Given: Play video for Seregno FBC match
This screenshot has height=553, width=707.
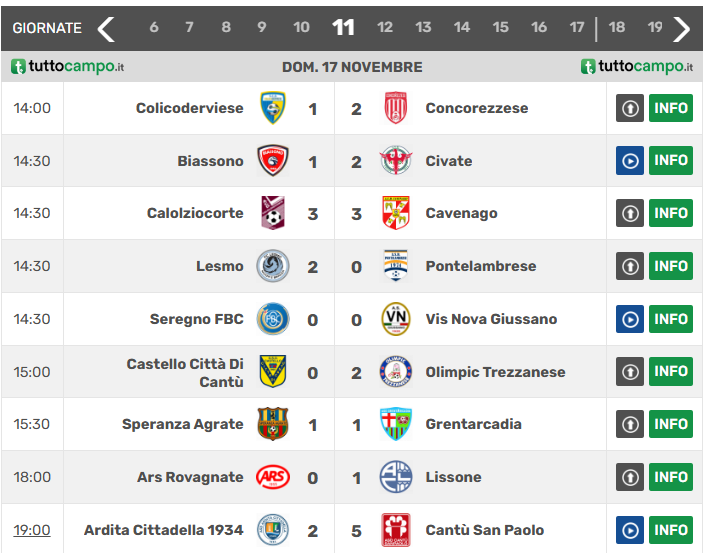Looking at the screenshot, I should pos(629,319).
